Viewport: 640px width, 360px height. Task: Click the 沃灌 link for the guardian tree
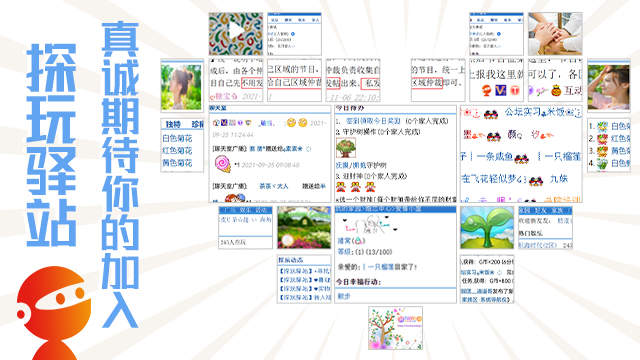tap(342, 165)
